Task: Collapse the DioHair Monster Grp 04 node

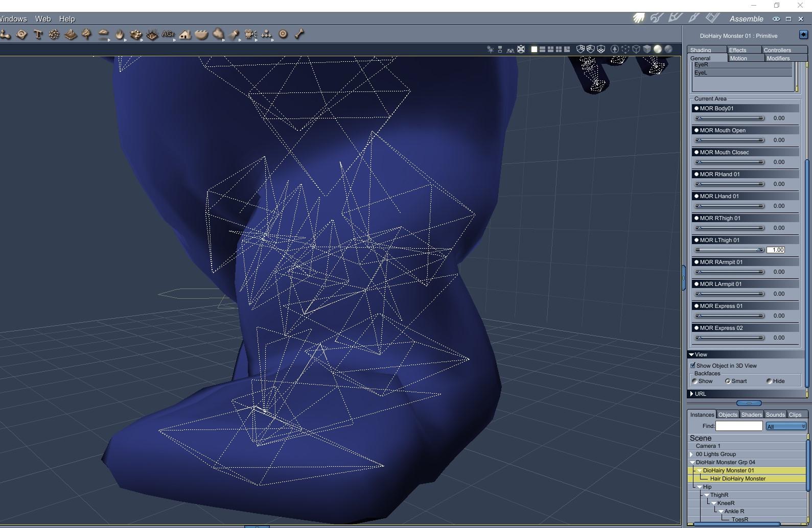Action: point(692,462)
